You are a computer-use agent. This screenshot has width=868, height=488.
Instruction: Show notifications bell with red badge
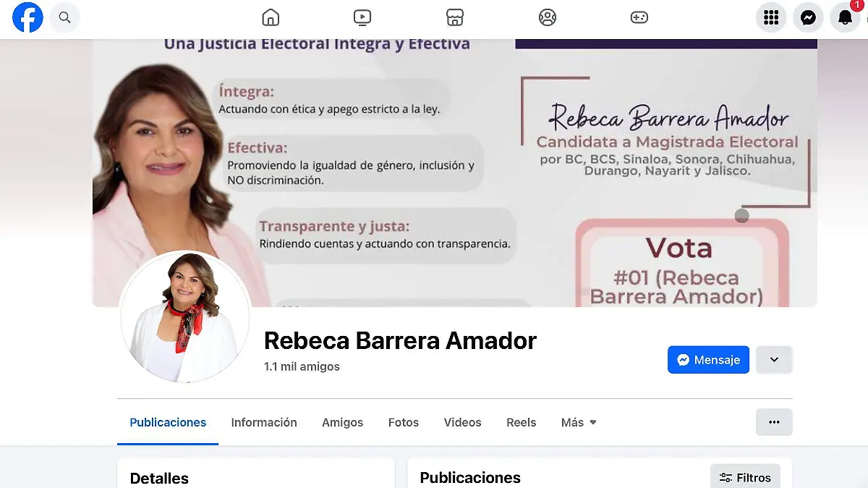(845, 17)
